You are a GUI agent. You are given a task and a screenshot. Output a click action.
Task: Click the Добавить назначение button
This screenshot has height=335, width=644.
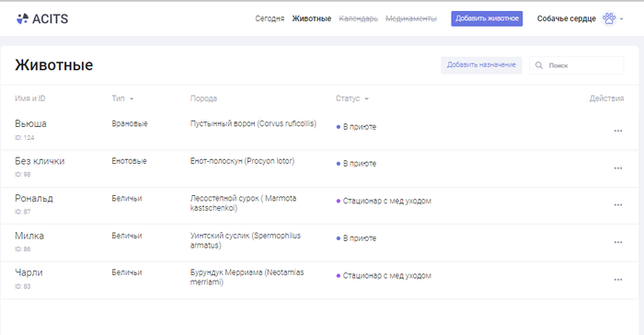coord(481,65)
